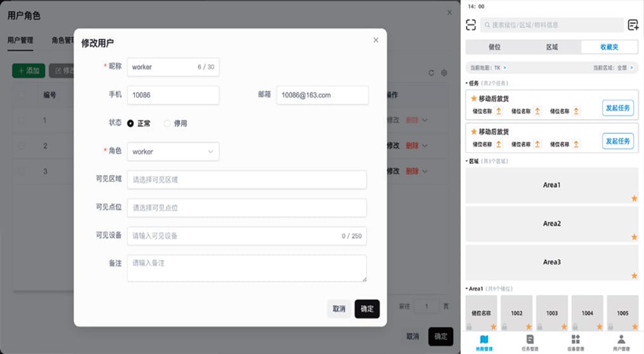
Task: Open 地图管理 in the bottom navigation
Action: tap(483, 343)
